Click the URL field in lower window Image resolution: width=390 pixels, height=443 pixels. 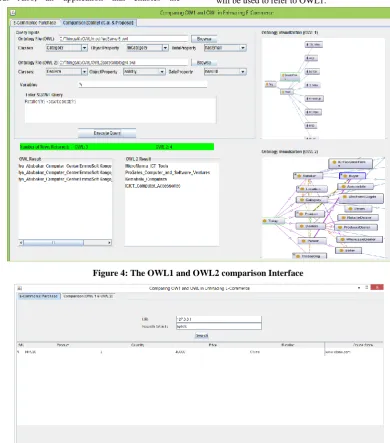(x=219, y=319)
